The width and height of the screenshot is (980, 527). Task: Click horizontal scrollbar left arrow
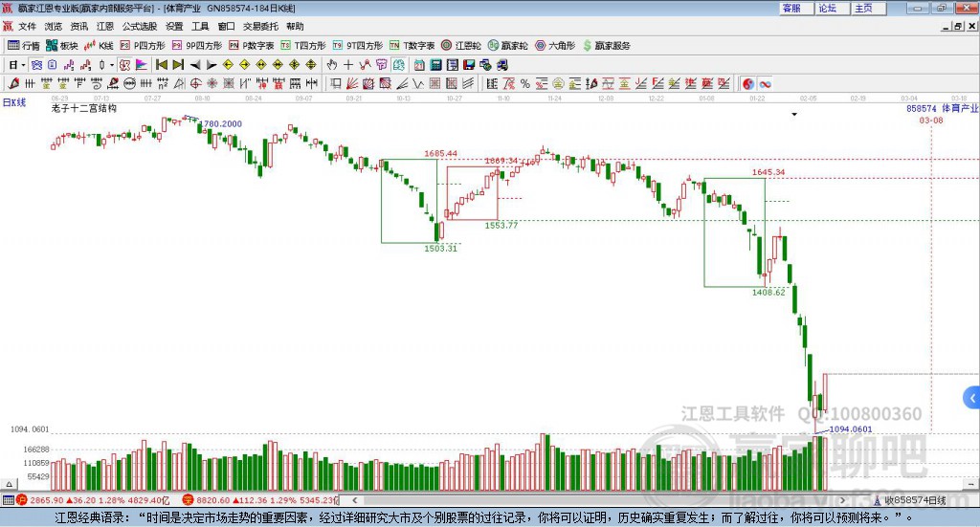[x=354, y=500]
